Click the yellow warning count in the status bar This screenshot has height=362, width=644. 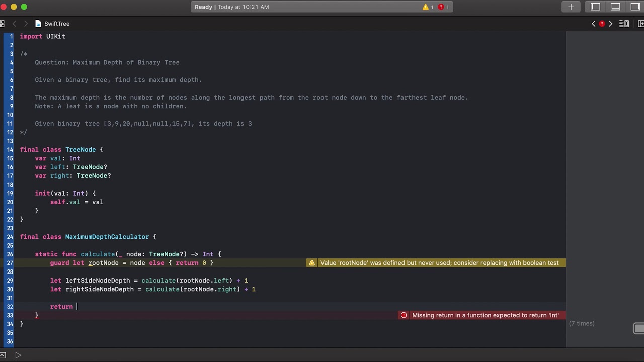428,7
